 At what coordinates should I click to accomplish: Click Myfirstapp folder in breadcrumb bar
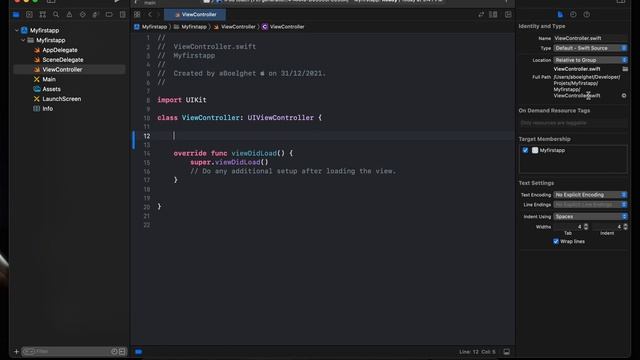click(x=190, y=27)
